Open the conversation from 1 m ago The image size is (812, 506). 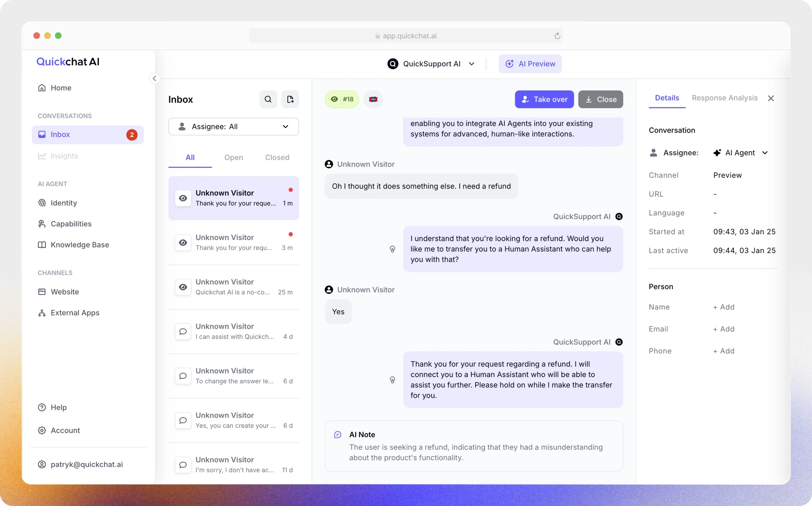coord(234,198)
